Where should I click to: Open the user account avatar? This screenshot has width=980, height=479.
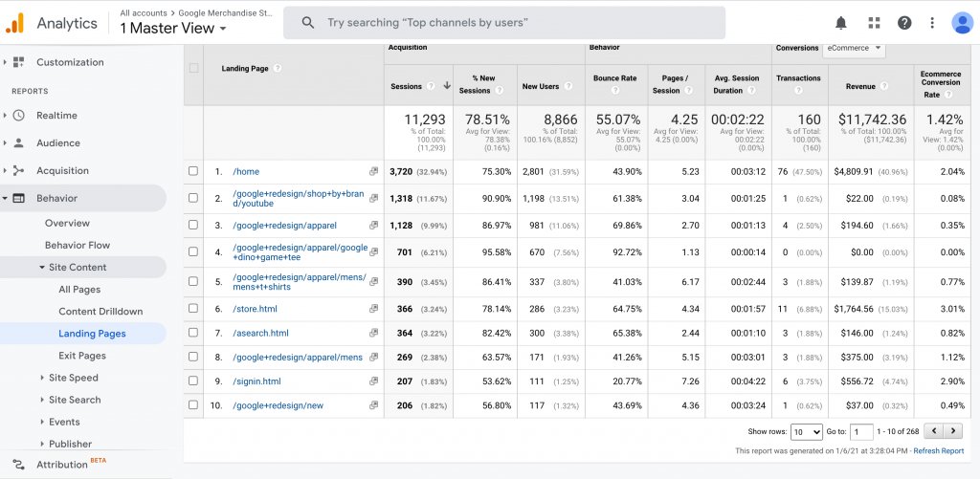click(x=963, y=23)
